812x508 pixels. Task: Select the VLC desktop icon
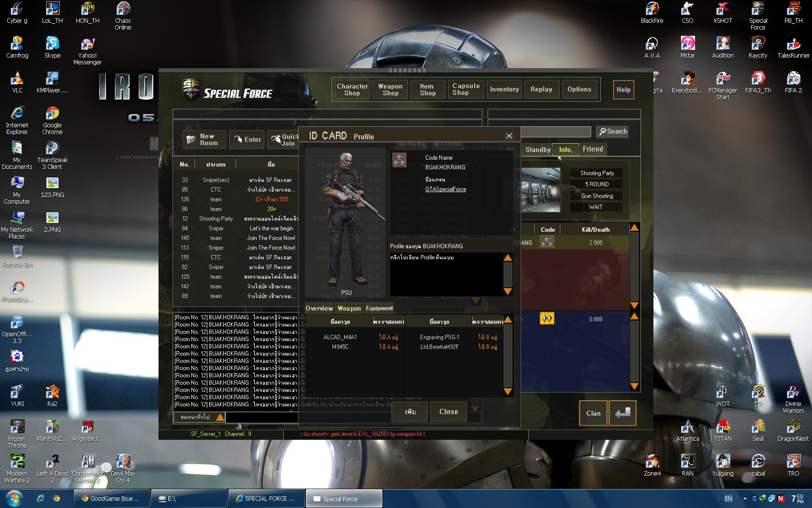click(x=17, y=82)
